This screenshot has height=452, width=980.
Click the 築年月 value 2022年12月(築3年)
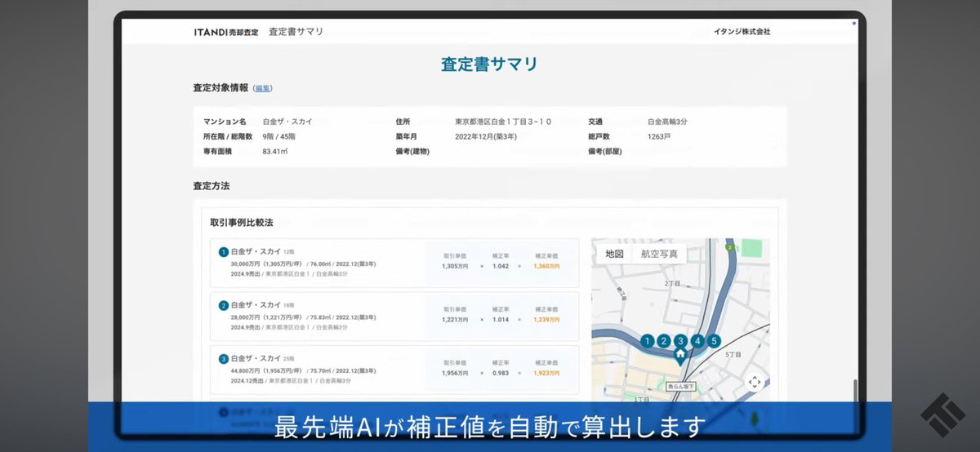coord(487,136)
